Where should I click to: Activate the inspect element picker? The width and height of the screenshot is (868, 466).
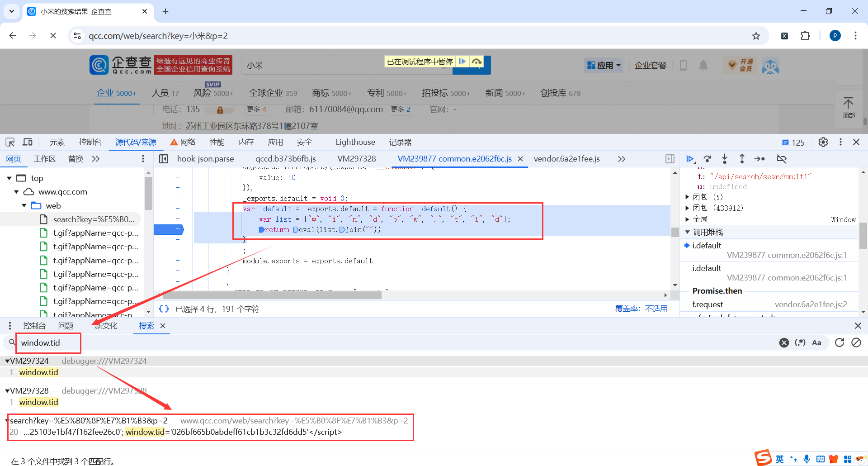tap(10, 142)
